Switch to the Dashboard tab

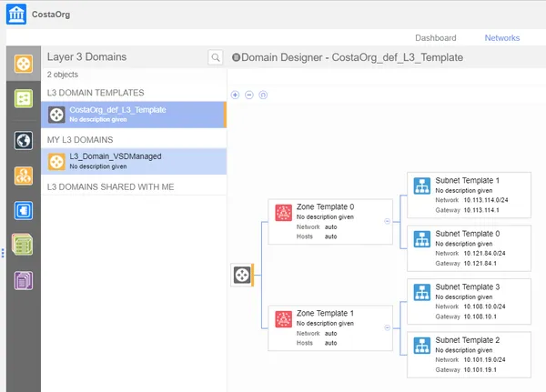click(x=436, y=38)
